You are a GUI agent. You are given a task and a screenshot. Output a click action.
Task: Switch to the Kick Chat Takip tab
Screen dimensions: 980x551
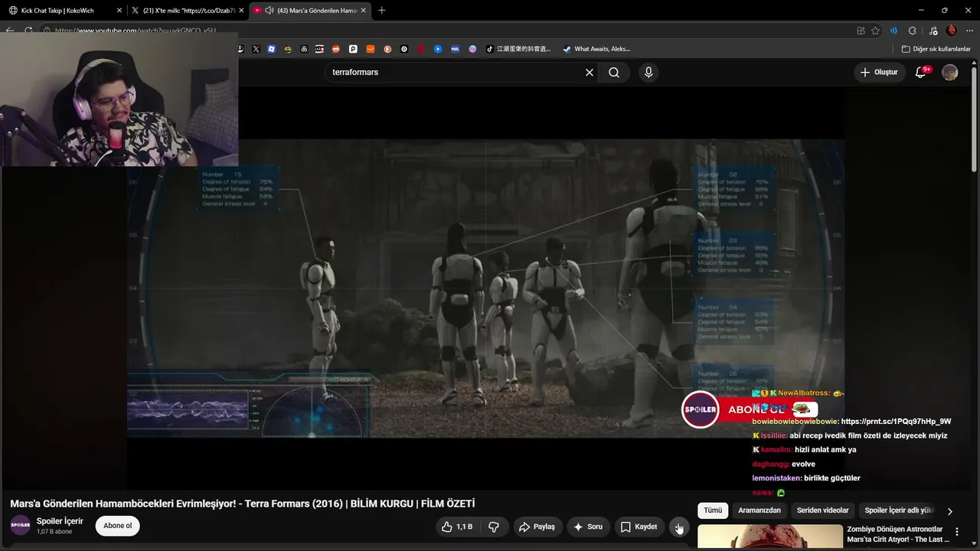click(x=63, y=11)
